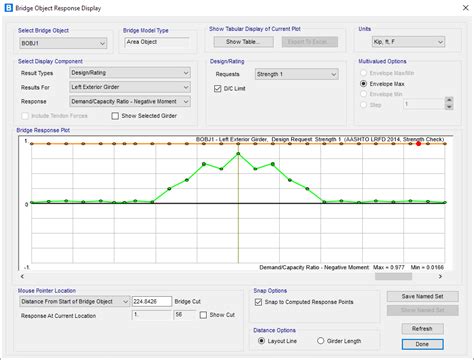Increase Step value with up arrow
Viewport: 474px width, 360px height.
[x=449, y=100]
